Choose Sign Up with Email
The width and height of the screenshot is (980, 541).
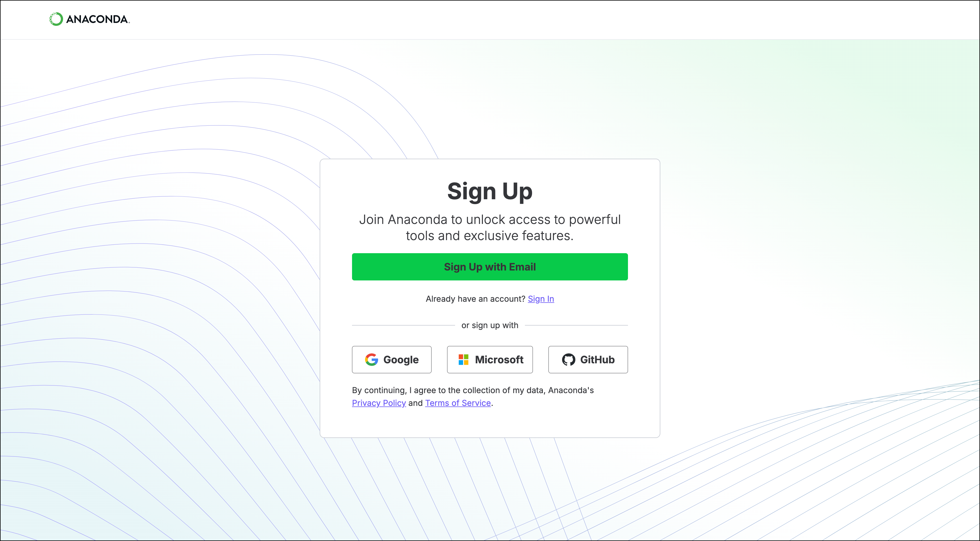pyautogui.click(x=490, y=267)
